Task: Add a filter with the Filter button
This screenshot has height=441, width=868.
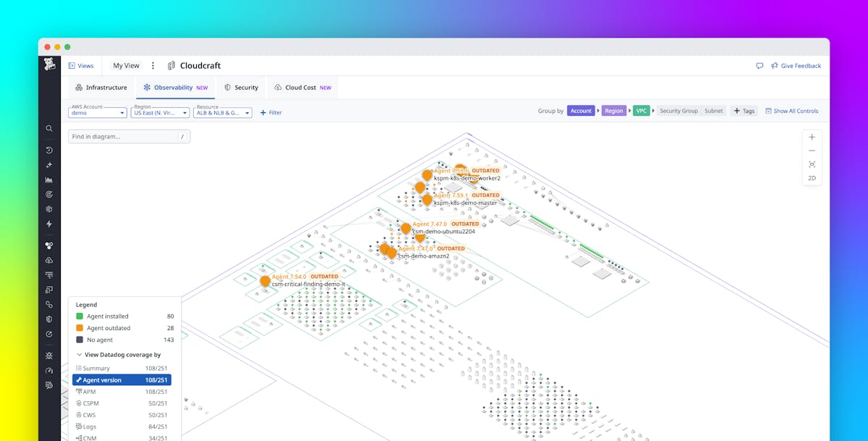Action: point(271,112)
